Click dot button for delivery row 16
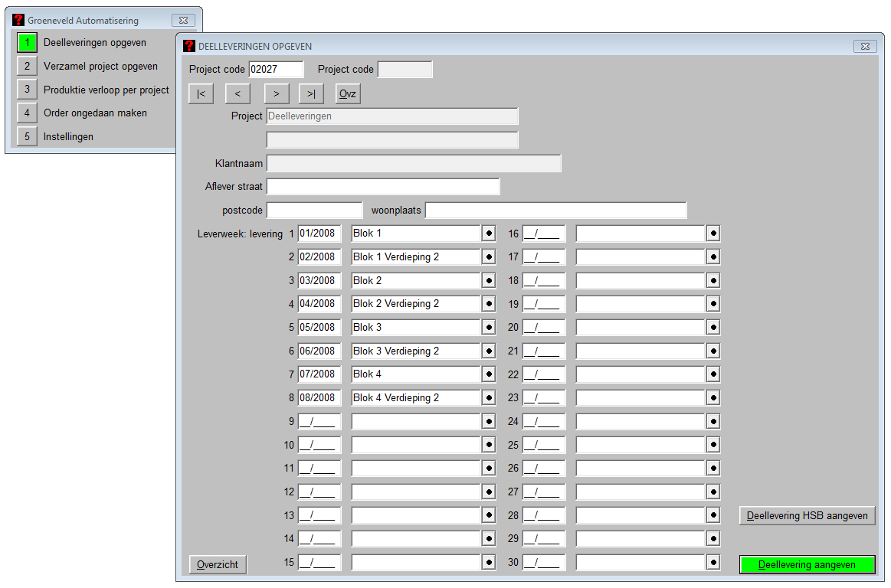The image size is (891, 588). click(713, 234)
